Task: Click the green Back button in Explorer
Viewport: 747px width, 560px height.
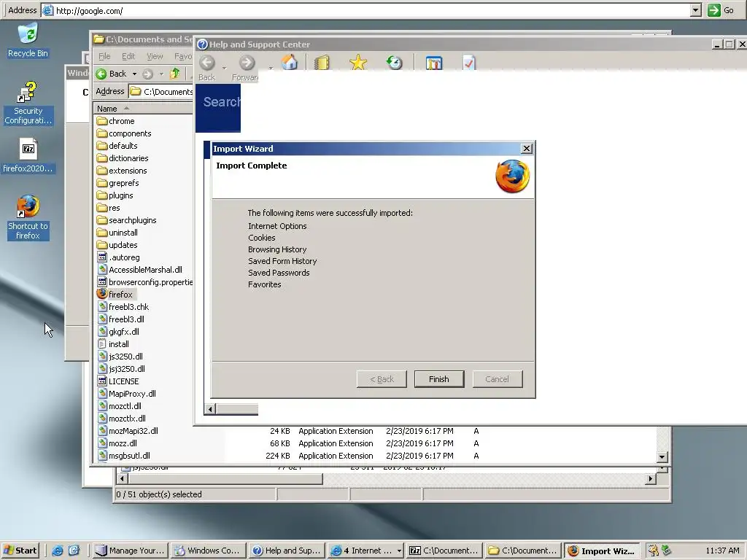Action: (111, 74)
